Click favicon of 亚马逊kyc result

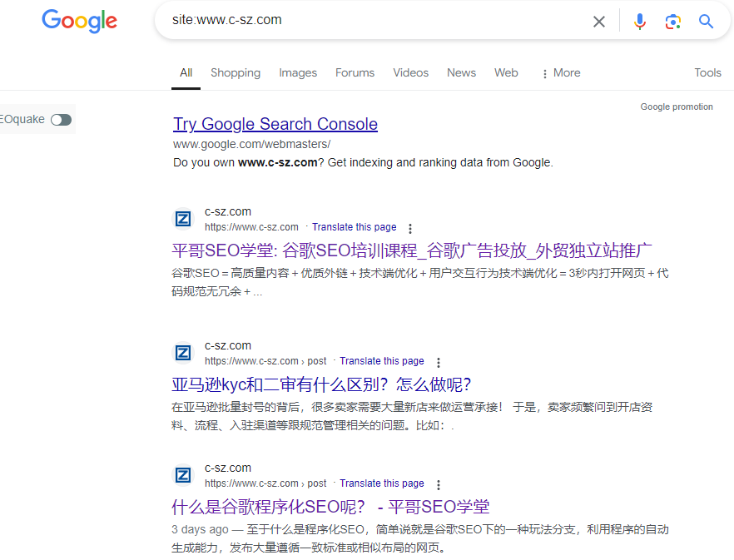point(183,353)
